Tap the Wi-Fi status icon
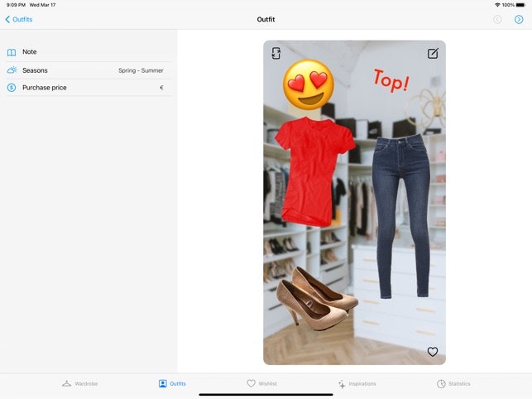Viewport: 532px width, 399px height. (x=497, y=5)
